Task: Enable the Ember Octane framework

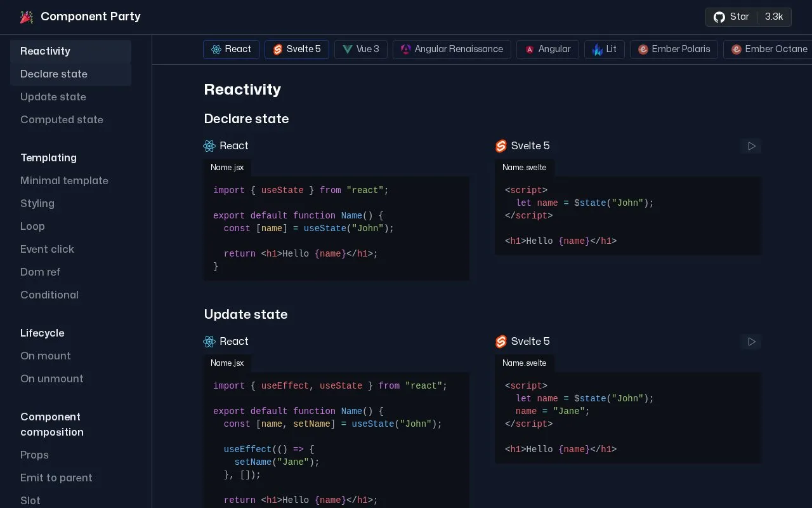Action: [x=768, y=50]
